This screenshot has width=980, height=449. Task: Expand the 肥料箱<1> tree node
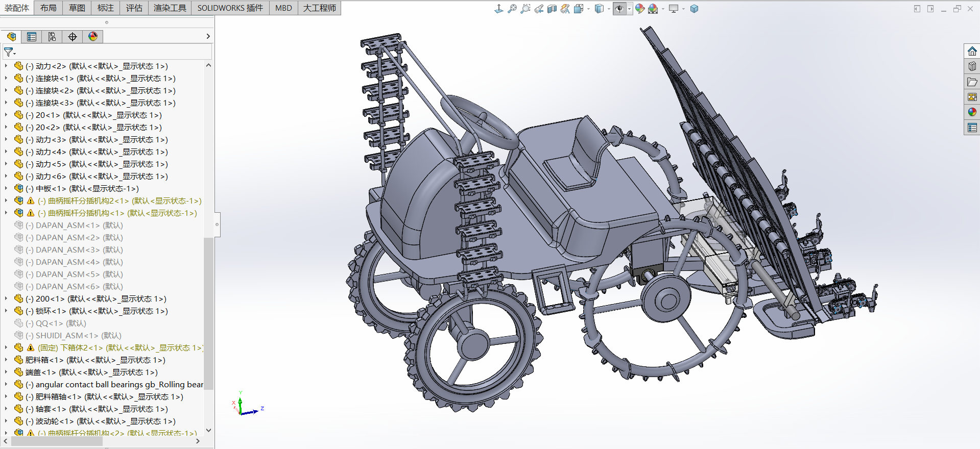pyautogui.click(x=6, y=360)
